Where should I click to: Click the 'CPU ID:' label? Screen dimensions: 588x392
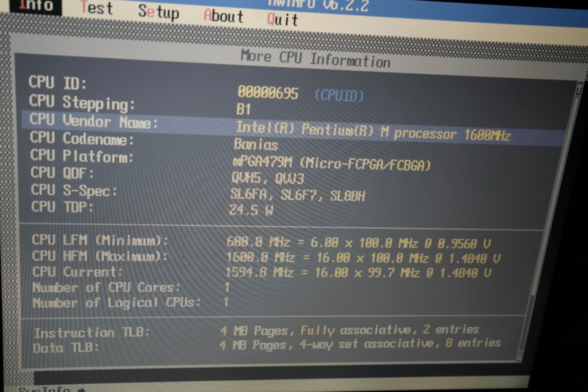58,83
